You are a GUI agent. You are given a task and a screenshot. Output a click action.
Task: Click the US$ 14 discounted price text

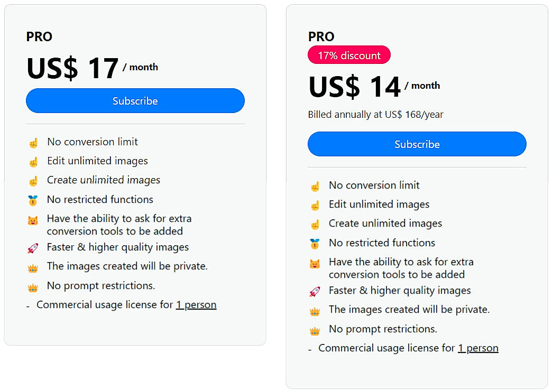[x=354, y=86]
